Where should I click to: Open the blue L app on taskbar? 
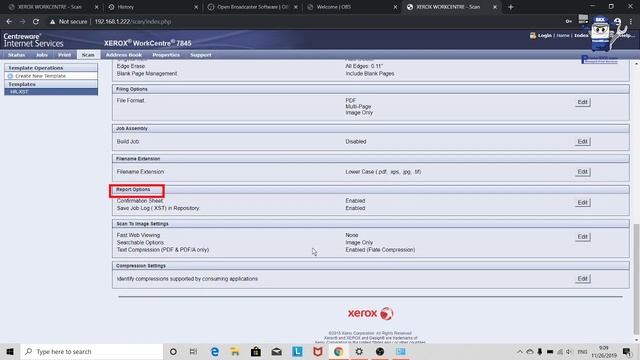click(x=297, y=351)
